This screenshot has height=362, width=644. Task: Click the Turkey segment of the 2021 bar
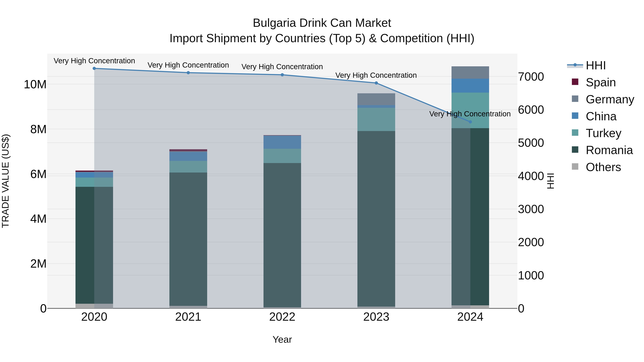coord(188,167)
